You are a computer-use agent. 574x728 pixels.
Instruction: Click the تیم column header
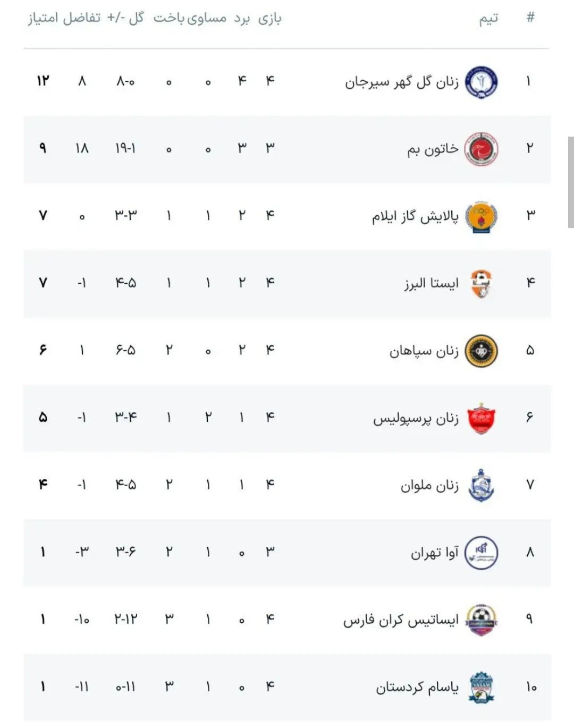488,19
